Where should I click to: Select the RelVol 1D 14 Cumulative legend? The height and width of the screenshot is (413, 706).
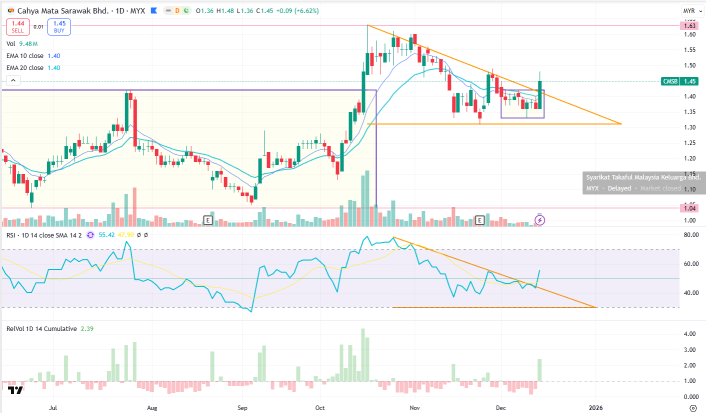click(x=41, y=329)
